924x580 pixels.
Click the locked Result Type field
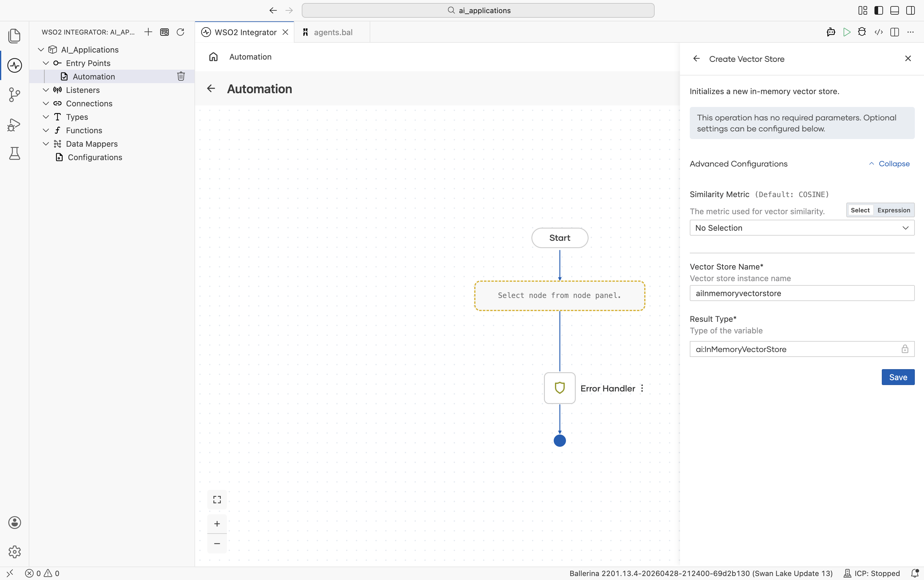(802, 349)
